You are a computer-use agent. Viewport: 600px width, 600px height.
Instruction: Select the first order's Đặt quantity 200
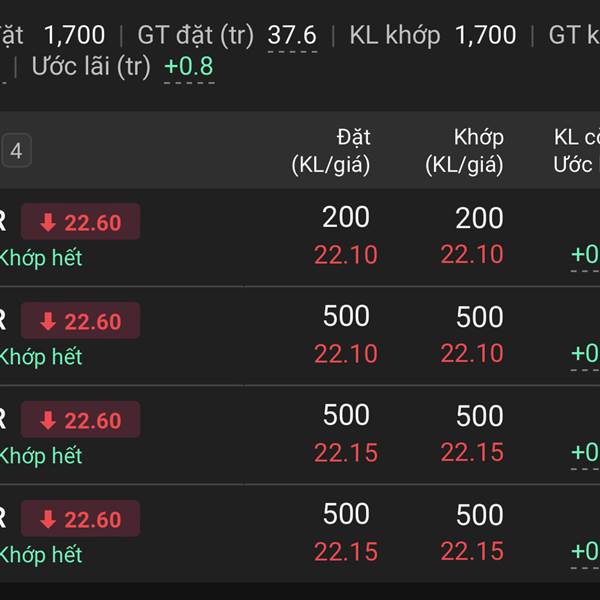tap(346, 217)
